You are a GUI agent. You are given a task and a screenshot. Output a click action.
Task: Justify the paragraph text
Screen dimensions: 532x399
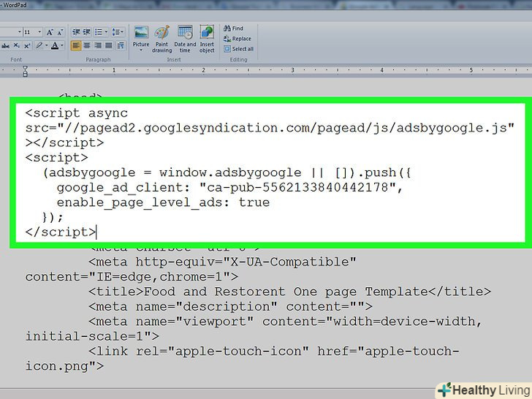click(x=109, y=45)
